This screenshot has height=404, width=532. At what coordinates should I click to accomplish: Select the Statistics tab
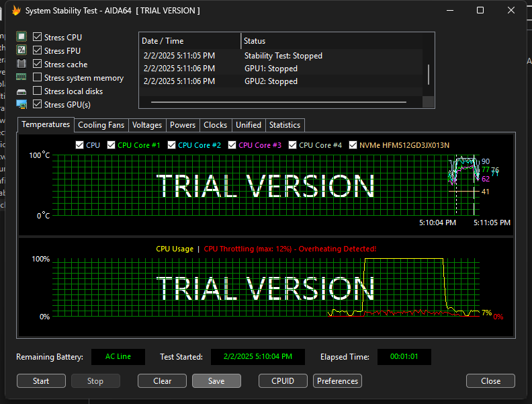tap(285, 125)
